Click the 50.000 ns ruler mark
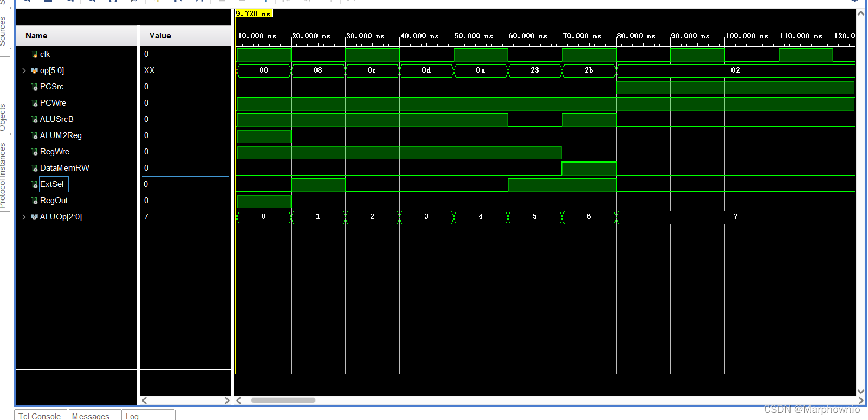This screenshot has width=868, height=420. click(474, 36)
